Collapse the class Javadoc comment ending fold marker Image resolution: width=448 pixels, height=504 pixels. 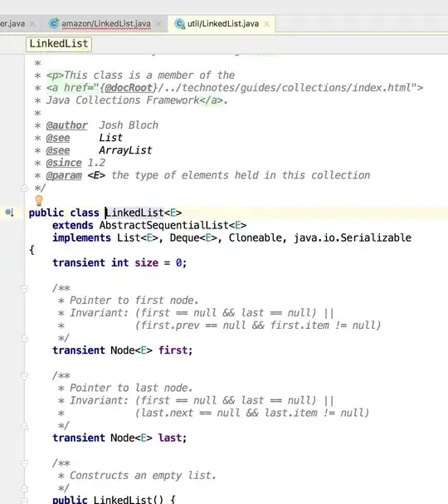pyautogui.click(x=24, y=188)
